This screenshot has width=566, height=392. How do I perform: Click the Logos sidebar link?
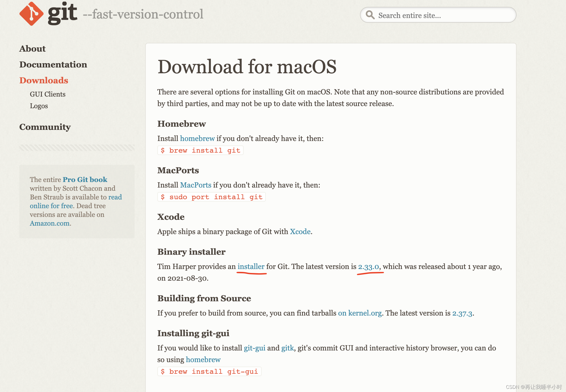(x=36, y=105)
